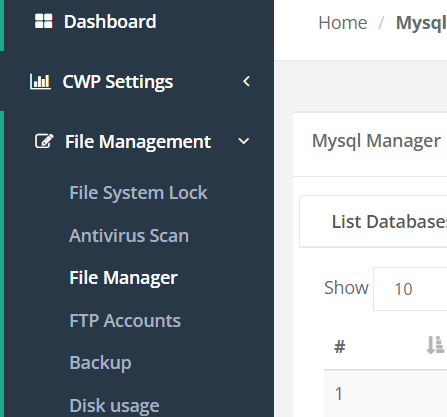The image size is (447, 417).
Task: Switch to the List Databases tab
Action: point(389,222)
